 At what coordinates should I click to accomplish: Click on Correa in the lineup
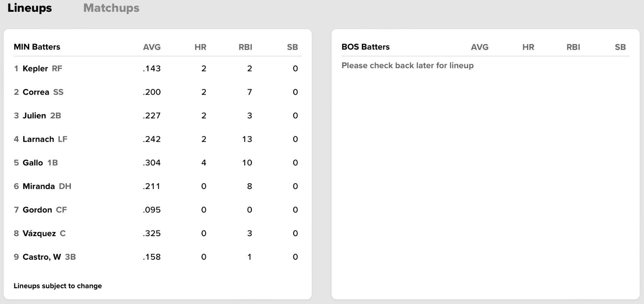click(x=36, y=92)
